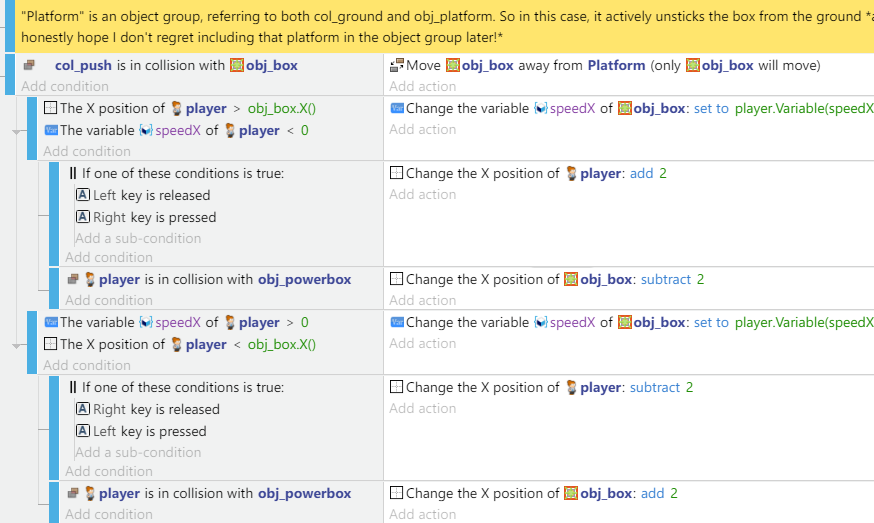Collapse the first player X position event

(x=16, y=132)
